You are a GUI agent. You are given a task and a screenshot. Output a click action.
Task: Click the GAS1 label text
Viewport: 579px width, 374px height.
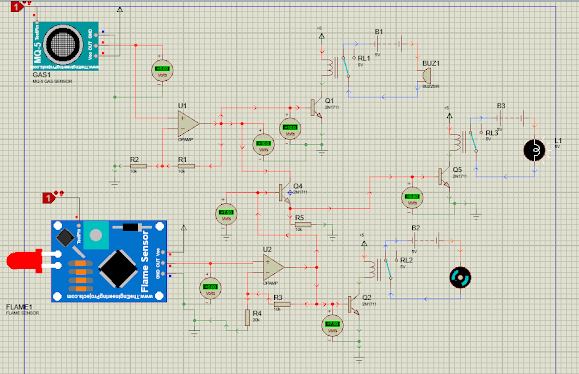point(41,75)
